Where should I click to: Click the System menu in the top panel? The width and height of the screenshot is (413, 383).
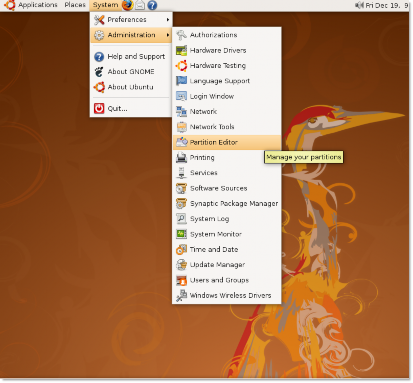pos(105,5)
